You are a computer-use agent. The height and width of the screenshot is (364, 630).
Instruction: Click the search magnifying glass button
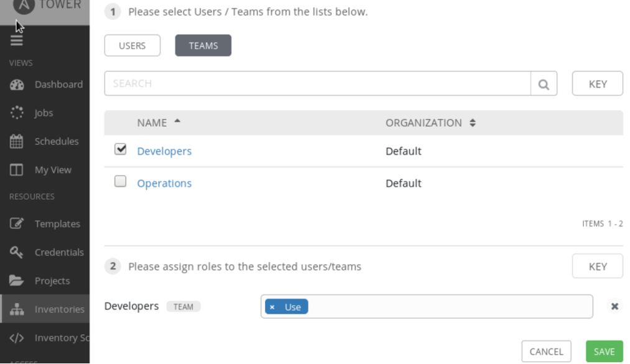[543, 84]
